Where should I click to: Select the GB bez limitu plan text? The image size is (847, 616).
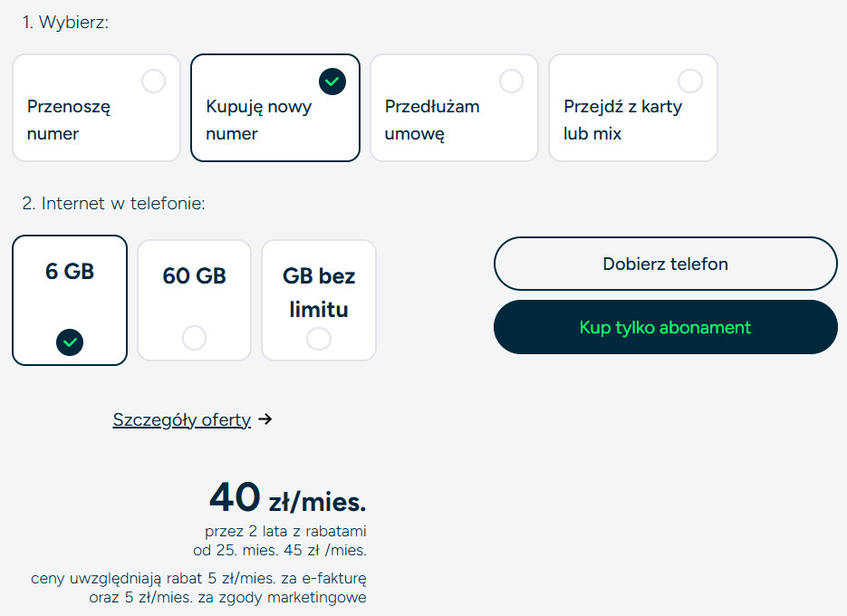coord(319,292)
